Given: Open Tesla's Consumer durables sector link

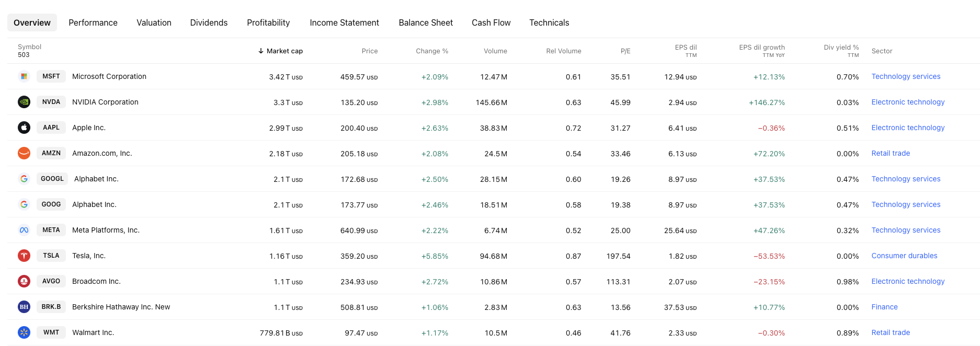Looking at the screenshot, I should pyautogui.click(x=904, y=256).
